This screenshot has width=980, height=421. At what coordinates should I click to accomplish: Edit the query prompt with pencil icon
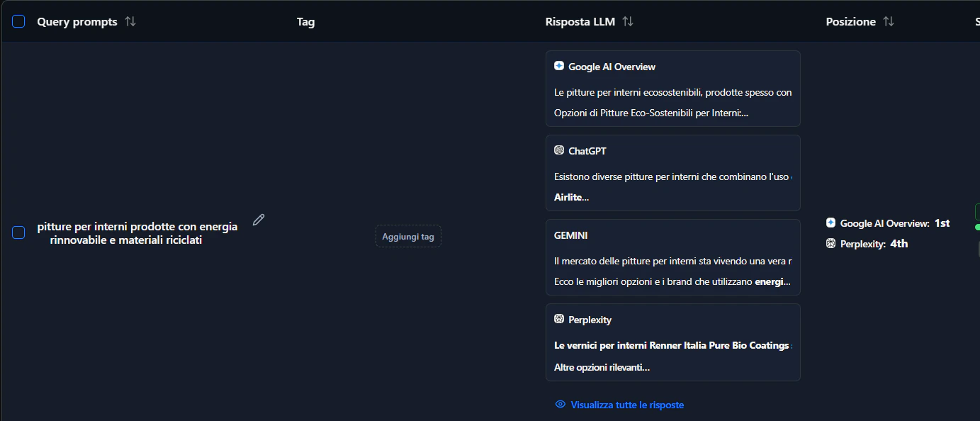click(x=259, y=220)
